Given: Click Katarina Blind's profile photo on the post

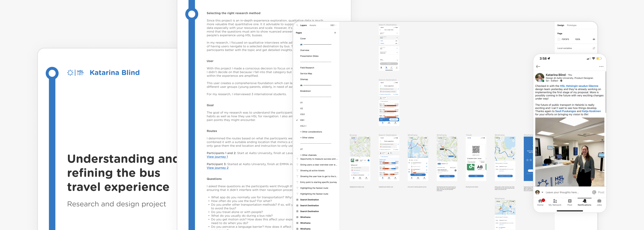Looking at the screenshot, I should (540, 77).
